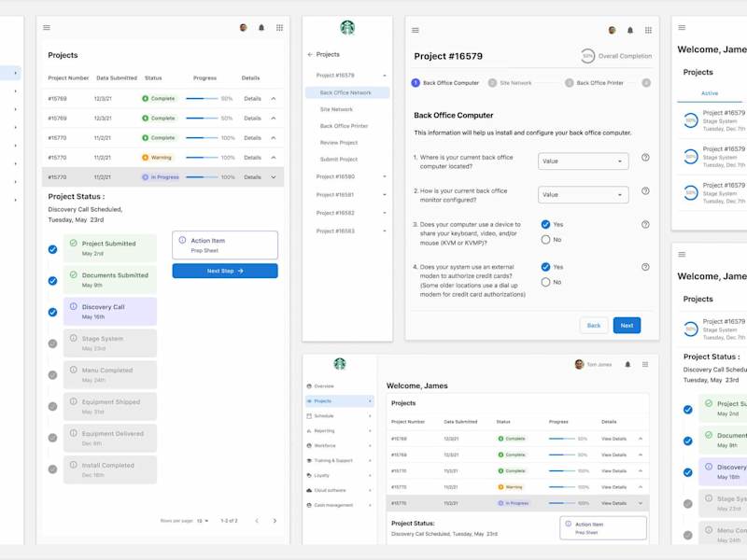Click user avatar on Projects list screen
The width and height of the screenshot is (747, 560).
(244, 28)
